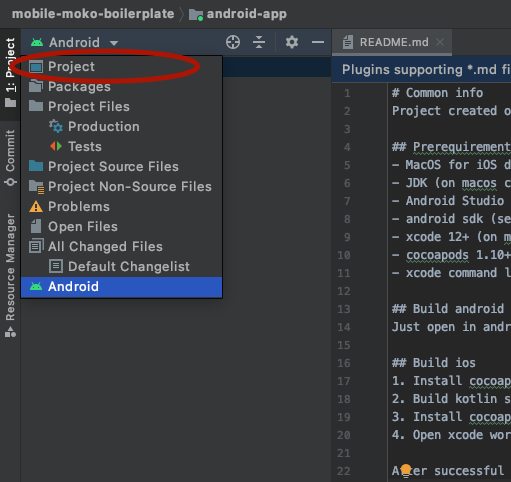Choose Project Files view
This screenshot has height=482, width=511.
(122, 107)
